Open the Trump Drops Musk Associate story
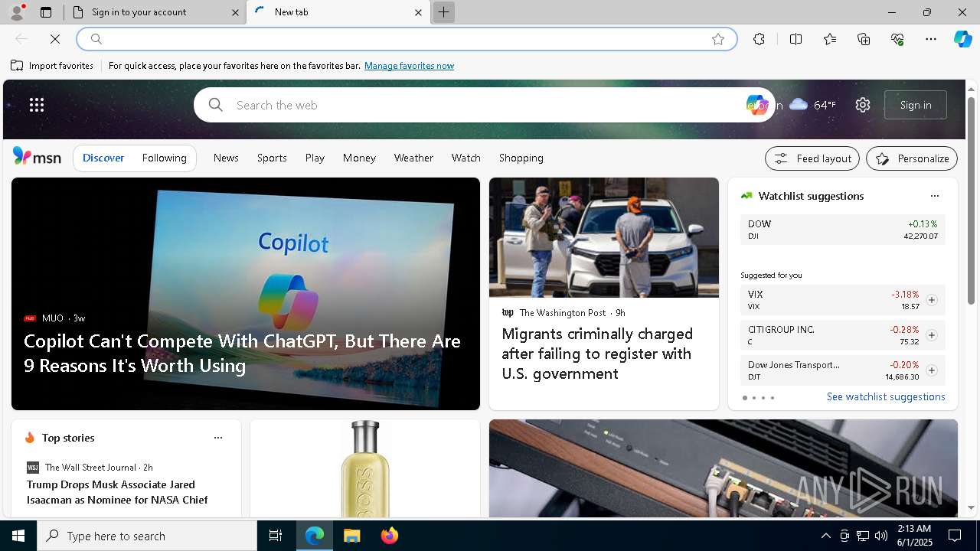 pyautogui.click(x=117, y=492)
